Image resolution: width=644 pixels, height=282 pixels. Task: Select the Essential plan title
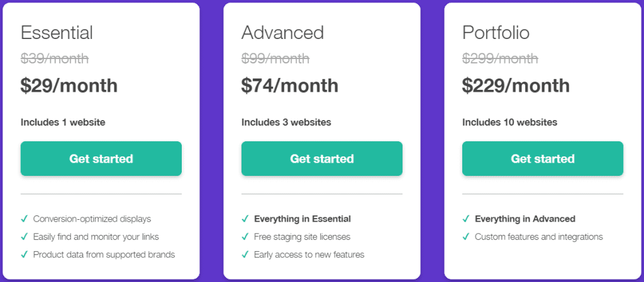57,33
